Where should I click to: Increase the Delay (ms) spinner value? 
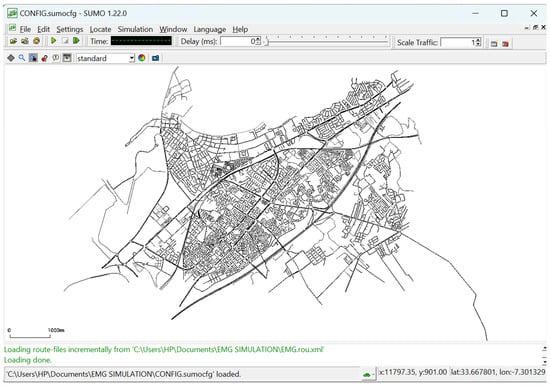click(x=259, y=39)
